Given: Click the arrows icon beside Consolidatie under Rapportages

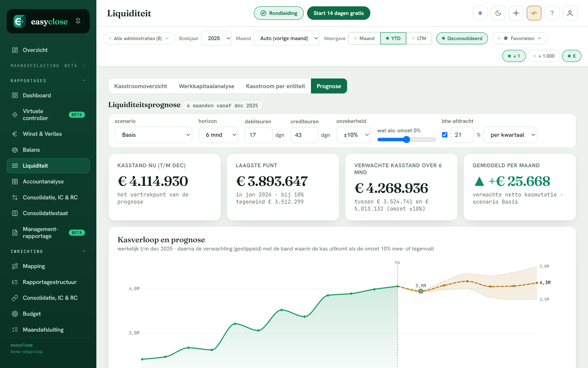Looking at the screenshot, I should (x=15, y=197).
